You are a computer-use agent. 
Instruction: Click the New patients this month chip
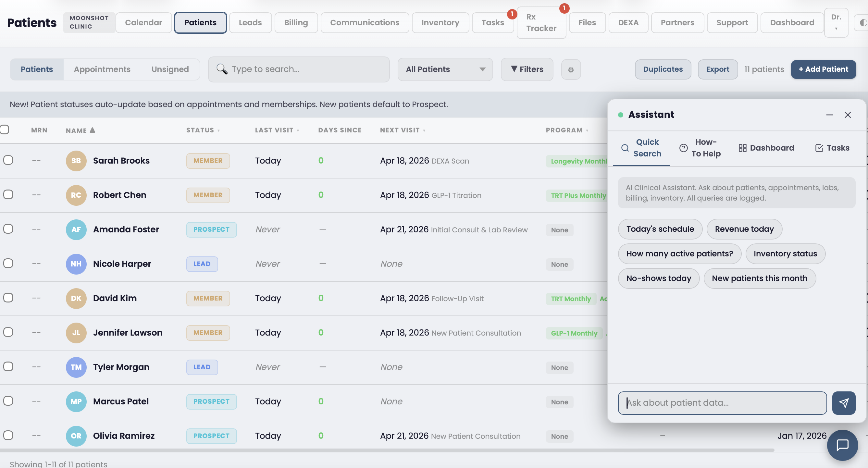[x=760, y=278]
